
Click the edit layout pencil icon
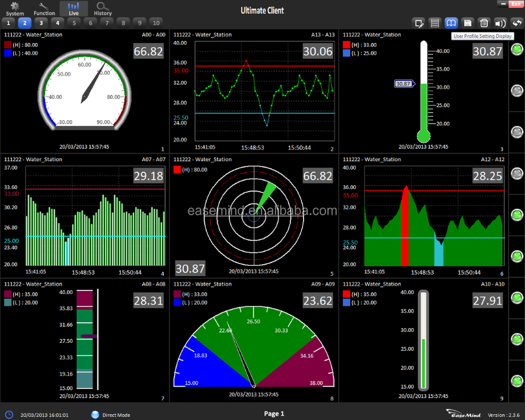[419, 23]
